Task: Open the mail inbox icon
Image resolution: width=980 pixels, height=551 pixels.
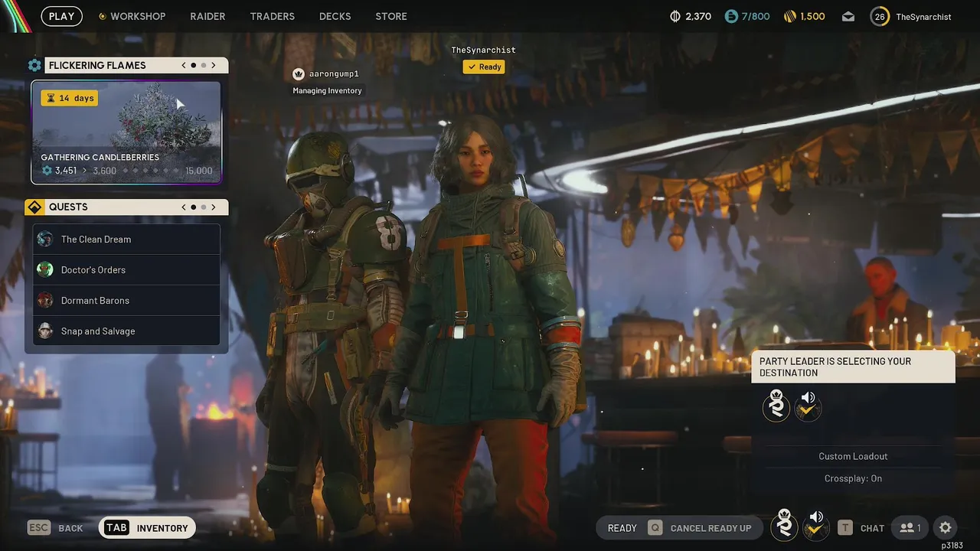Action: 848,16
